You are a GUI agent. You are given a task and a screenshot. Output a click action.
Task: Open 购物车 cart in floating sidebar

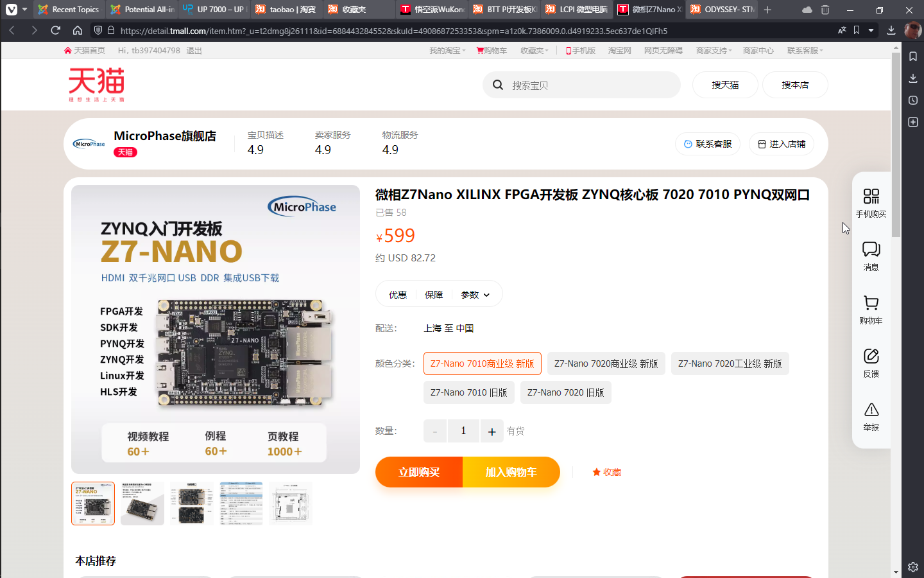871,302
